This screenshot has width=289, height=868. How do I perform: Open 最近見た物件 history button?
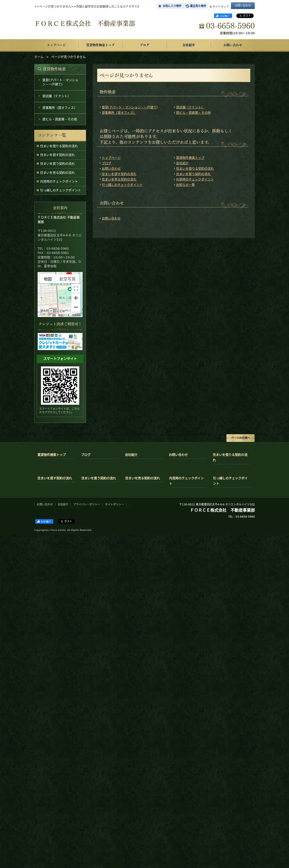(x=196, y=6)
